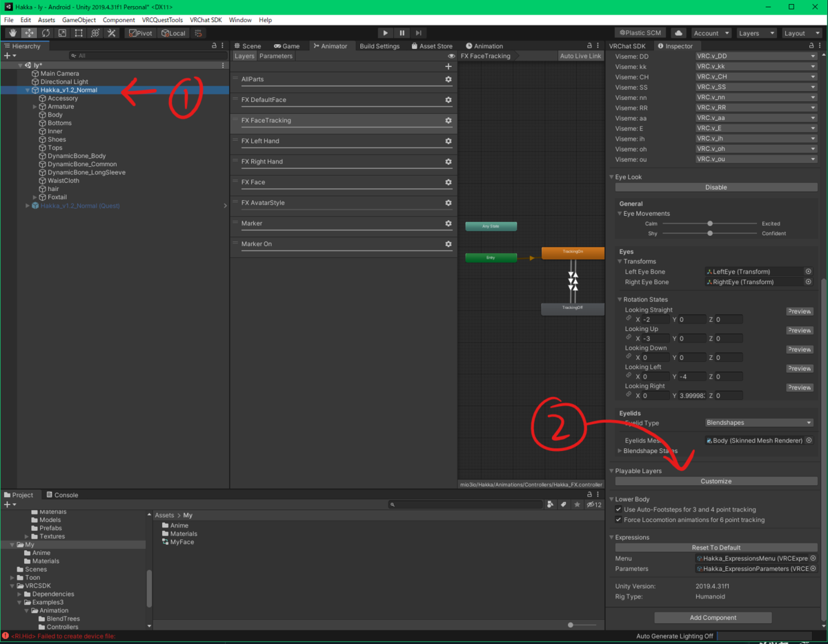Pick object for Eyelids Mesh field

tap(809, 440)
